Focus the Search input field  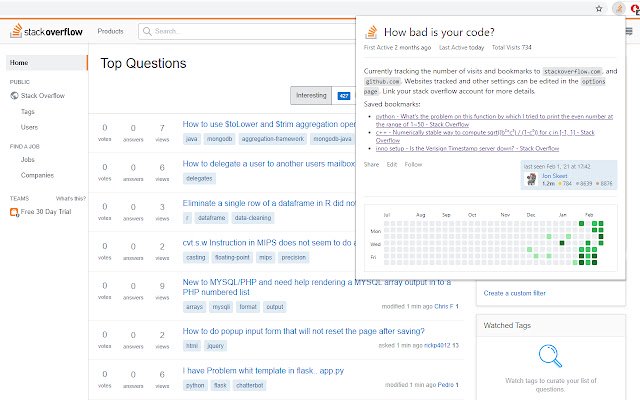pyautogui.click(x=247, y=31)
